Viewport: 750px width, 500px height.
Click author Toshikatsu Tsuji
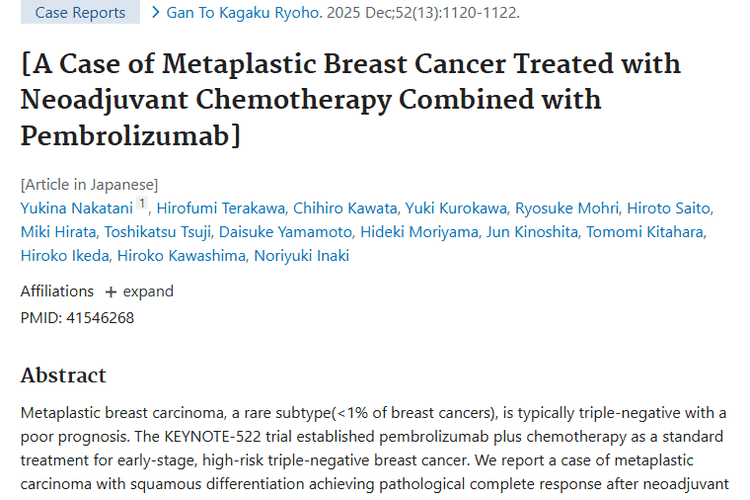tap(156, 232)
